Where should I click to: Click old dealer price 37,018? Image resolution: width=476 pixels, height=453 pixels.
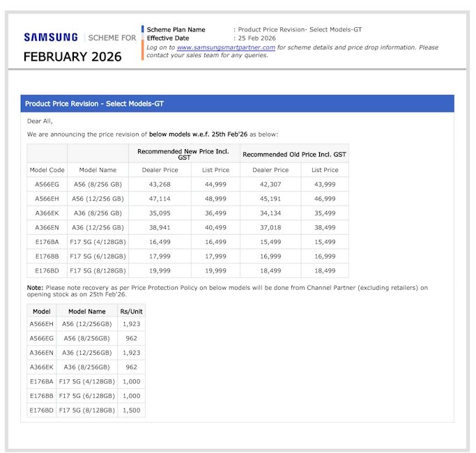(270, 227)
